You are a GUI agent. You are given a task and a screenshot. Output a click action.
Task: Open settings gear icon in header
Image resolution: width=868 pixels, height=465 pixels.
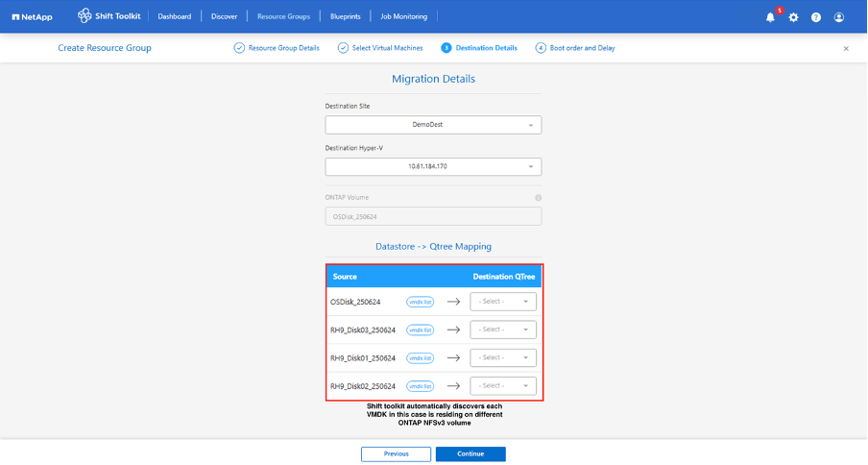tap(793, 17)
